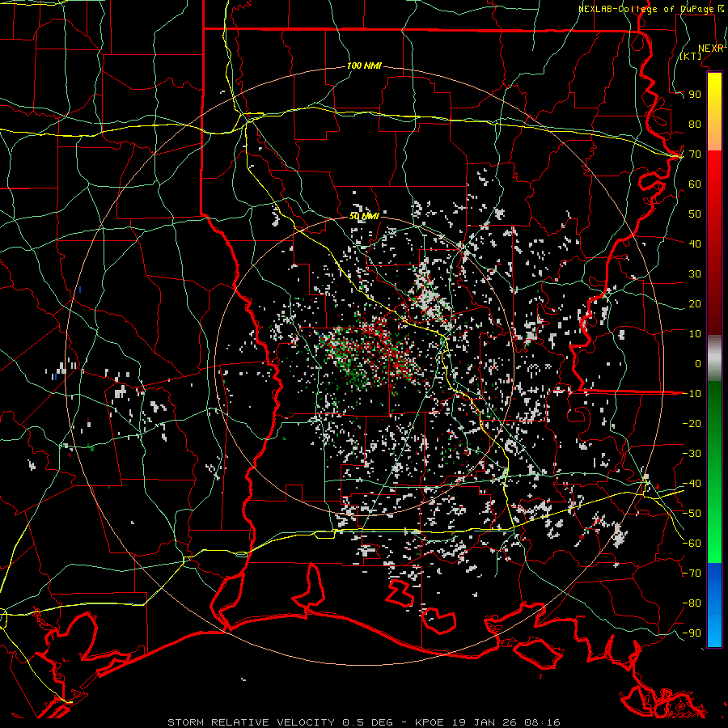Click the STORM RELATIVE VELOCITY caption text
The width and height of the screenshot is (728, 728).
tap(251, 722)
